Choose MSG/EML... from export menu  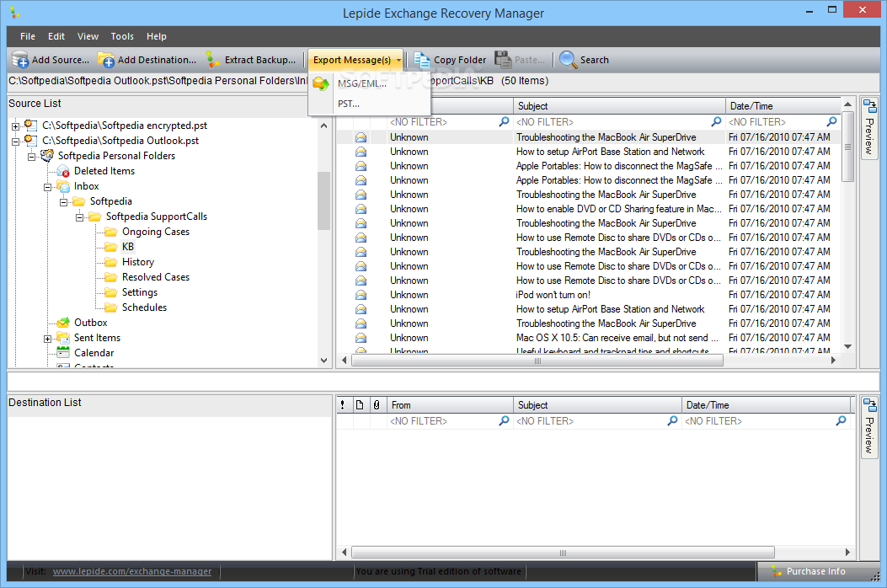click(362, 83)
